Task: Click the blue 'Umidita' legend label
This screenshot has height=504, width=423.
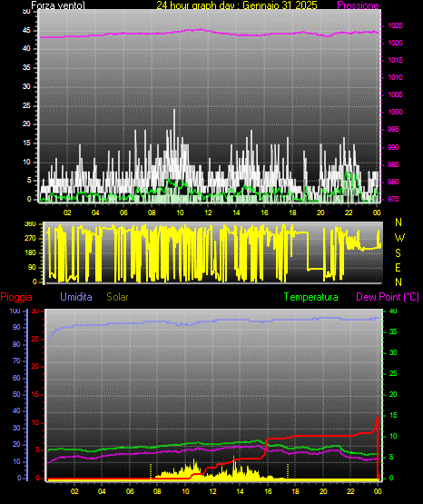Action: (76, 297)
